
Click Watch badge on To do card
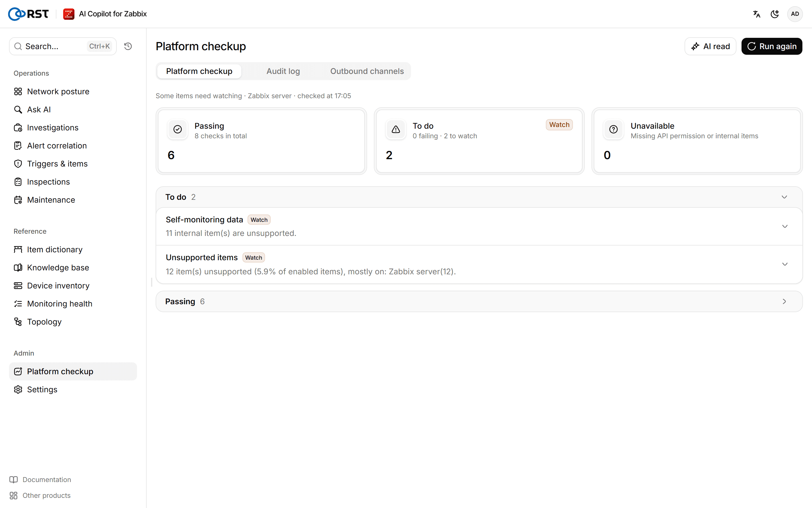click(x=559, y=125)
